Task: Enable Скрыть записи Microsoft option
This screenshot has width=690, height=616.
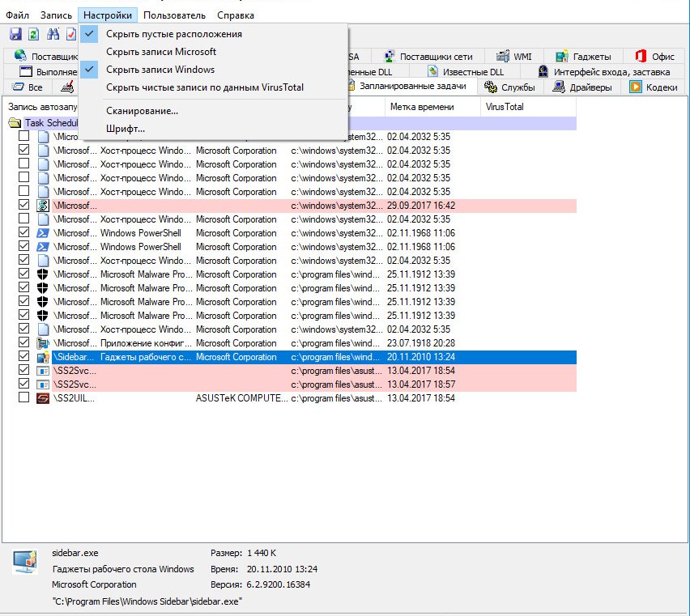Action: click(214, 52)
